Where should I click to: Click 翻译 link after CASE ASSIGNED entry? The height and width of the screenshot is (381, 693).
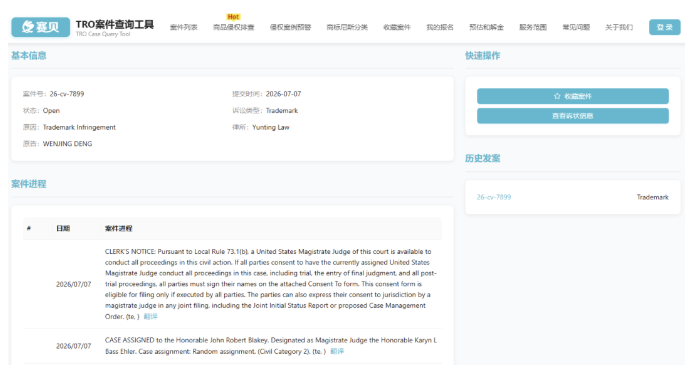click(x=337, y=351)
